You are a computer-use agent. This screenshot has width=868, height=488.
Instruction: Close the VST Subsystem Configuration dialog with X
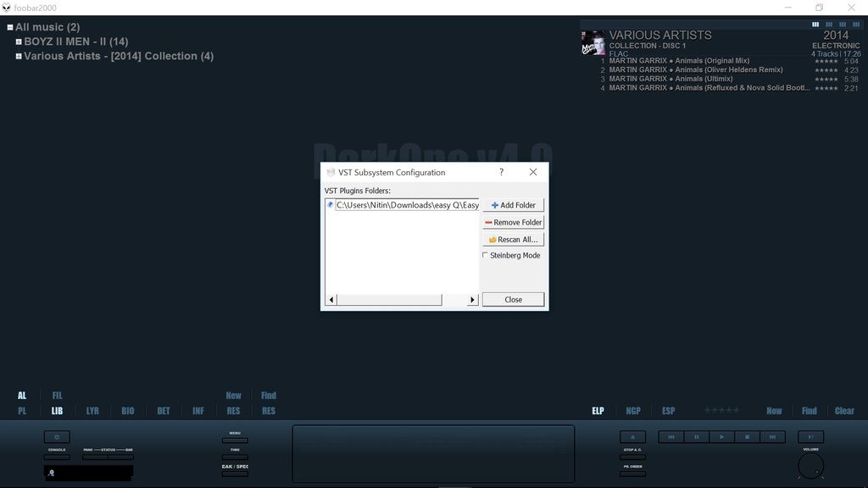click(x=533, y=172)
